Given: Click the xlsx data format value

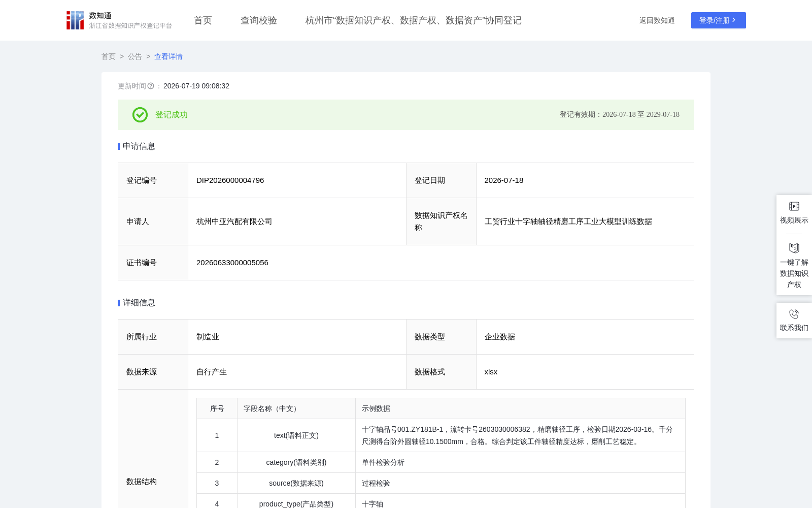Looking at the screenshot, I should pyautogui.click(x=491, y=372).
